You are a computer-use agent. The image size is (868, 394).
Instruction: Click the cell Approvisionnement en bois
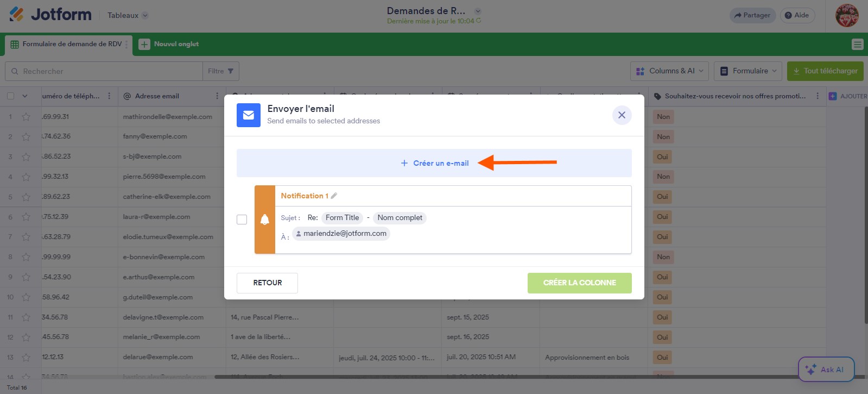point(587,358)
